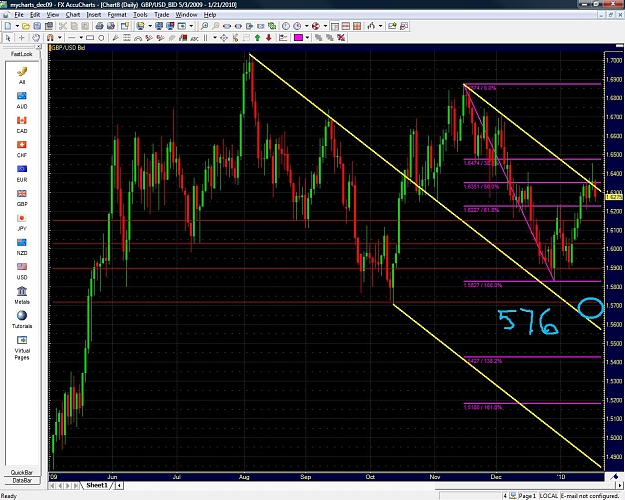Insert a red down arrow marker

269,38
